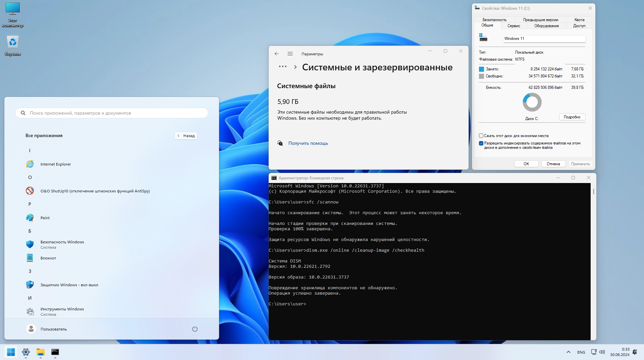644x360 pixels.
Task: Click the drive name field Windows 11
Action: 544,39
